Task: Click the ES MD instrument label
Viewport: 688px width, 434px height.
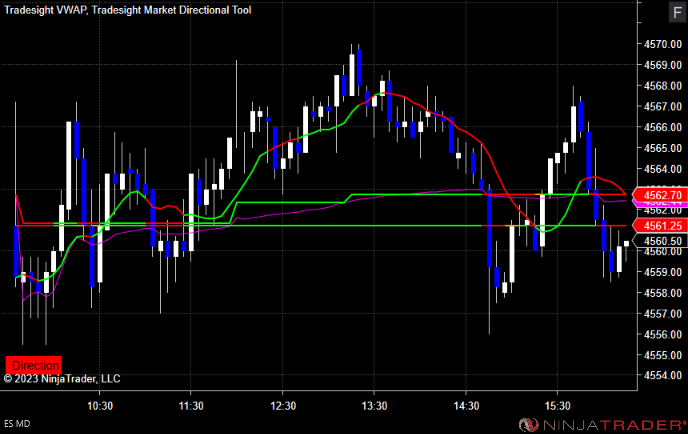Action: (x=17, y=423)
